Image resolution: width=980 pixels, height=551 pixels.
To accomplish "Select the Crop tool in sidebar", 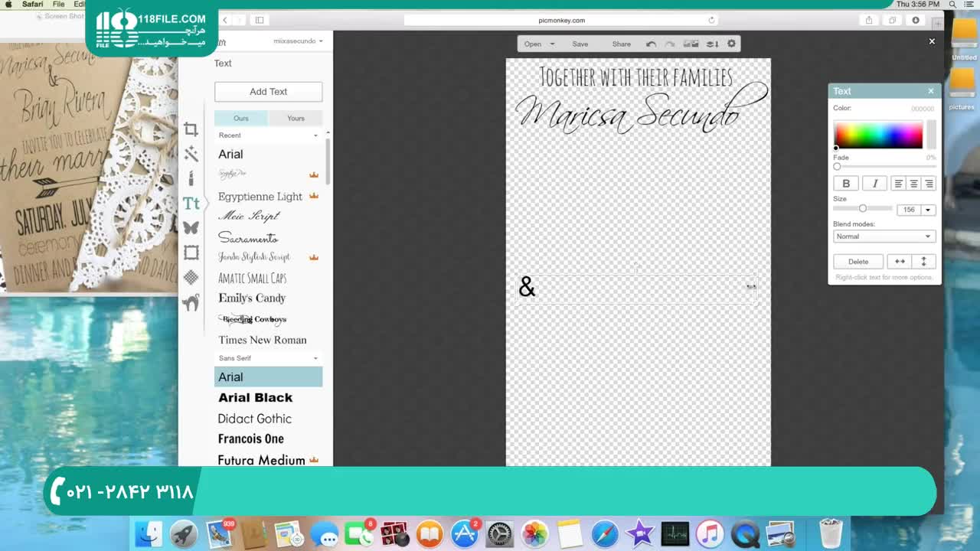I will click(191, 129).
